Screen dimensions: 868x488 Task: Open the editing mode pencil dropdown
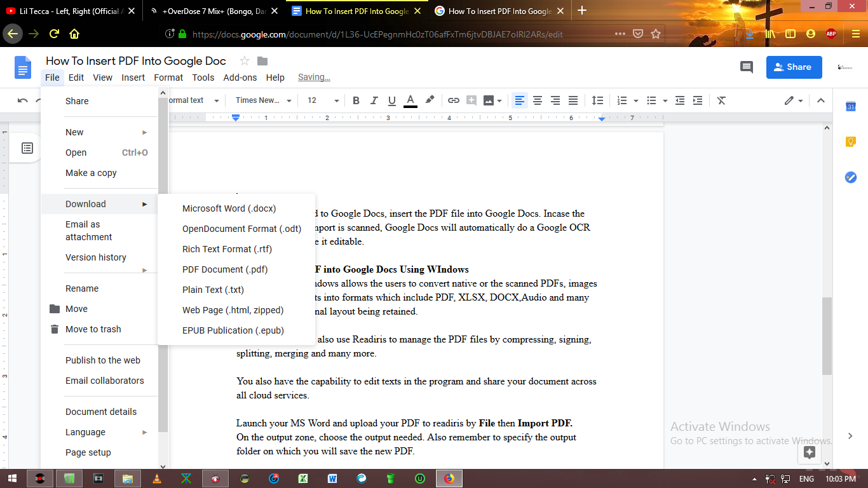[x=794, y=100]
